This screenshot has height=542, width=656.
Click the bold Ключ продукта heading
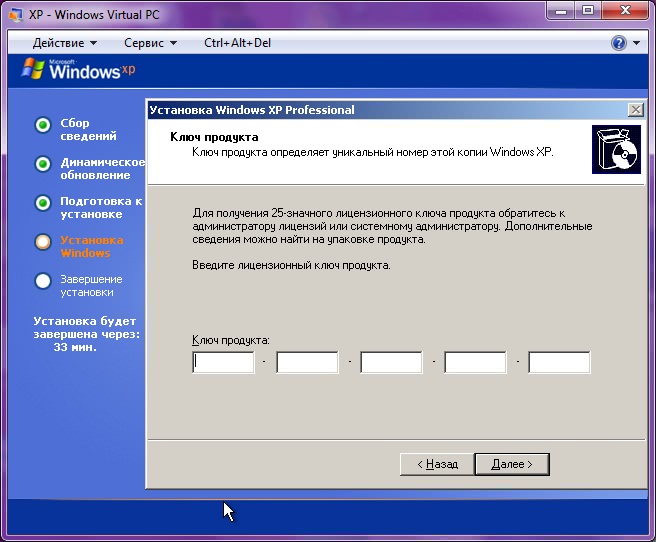tap(214, 137)
